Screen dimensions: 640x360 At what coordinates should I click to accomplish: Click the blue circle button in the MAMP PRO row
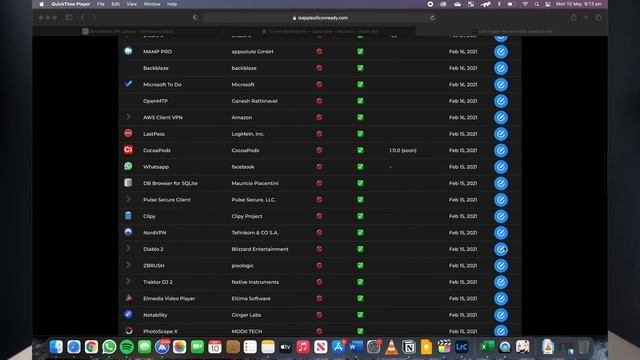tap(501, 52)
